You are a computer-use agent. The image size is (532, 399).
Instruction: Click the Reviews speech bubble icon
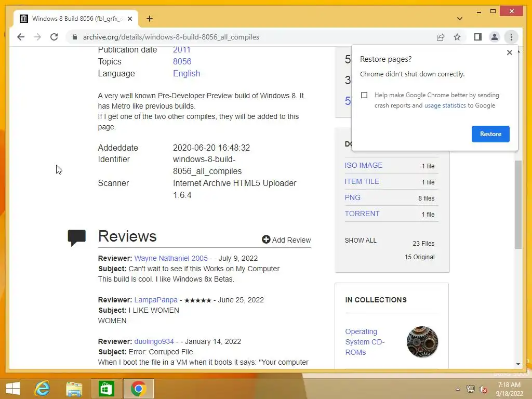(x=77, y=237)
